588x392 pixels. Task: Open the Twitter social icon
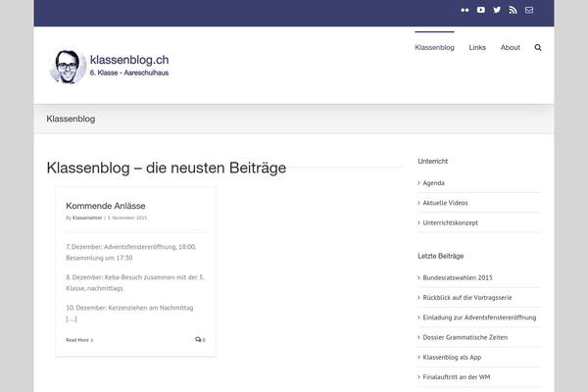tap(497, 10)
